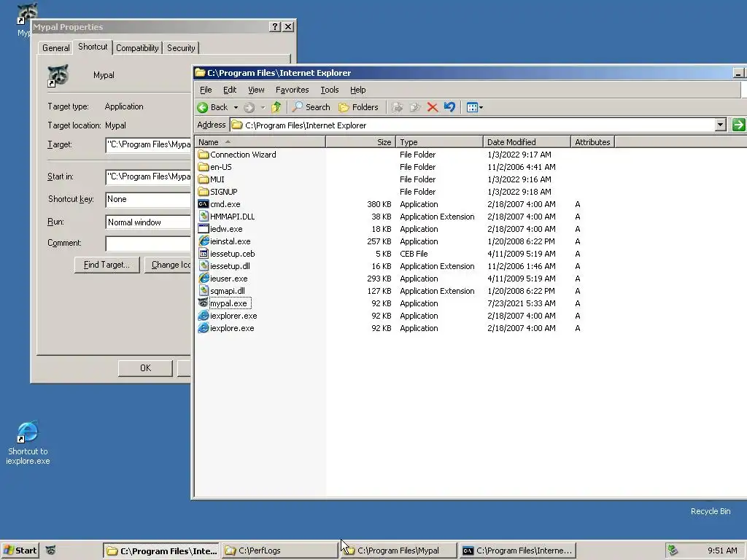747x560 pixels.
Task: Click the red Delete icon
Action: [433, 108]
